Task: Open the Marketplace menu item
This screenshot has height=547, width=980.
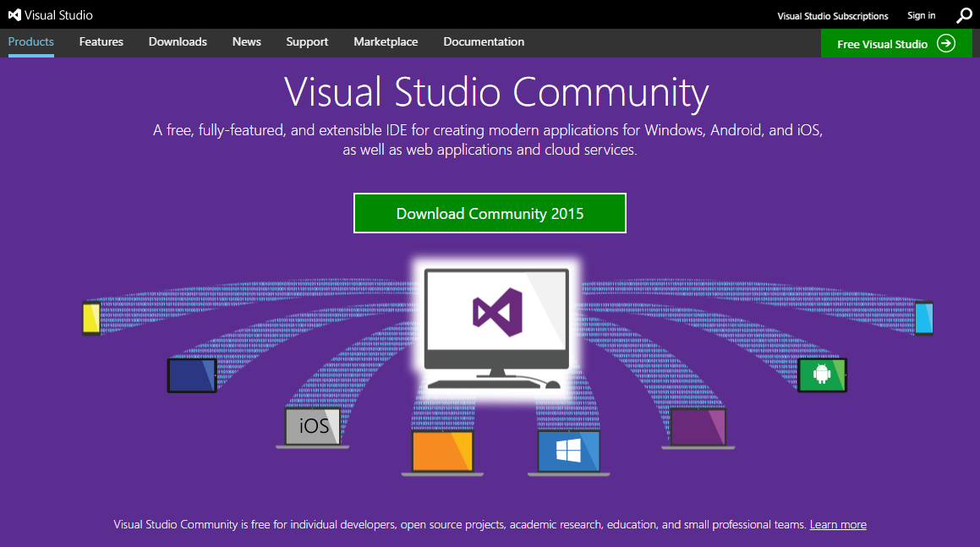Action: click(x=386, y=42)
